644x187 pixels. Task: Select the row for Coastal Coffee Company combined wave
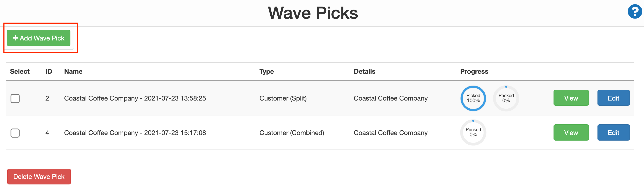click(15, 133)
